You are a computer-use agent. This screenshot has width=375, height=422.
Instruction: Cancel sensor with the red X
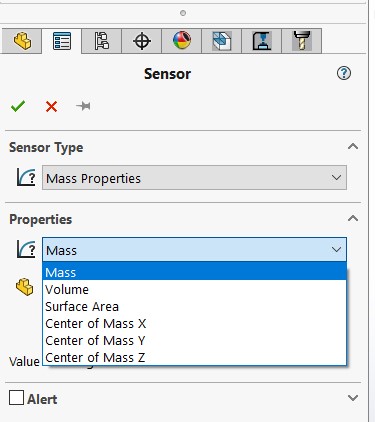pyautogui.click(x=51, y=107)
